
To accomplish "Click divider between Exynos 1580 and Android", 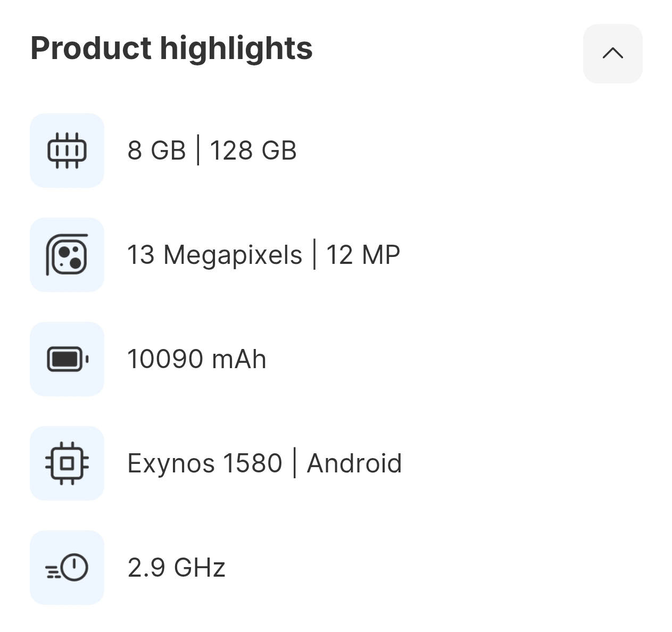I will coord(295,463).
